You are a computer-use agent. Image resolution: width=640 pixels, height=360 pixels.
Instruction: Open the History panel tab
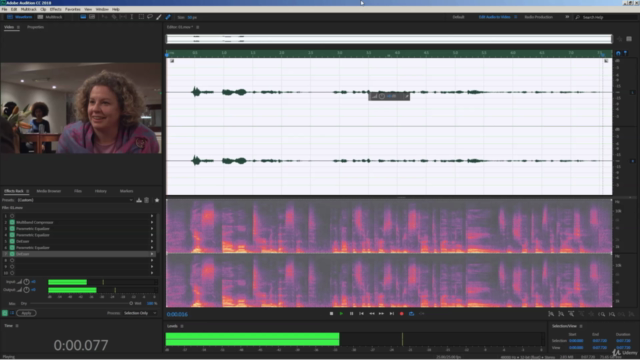tap(101, 191)
